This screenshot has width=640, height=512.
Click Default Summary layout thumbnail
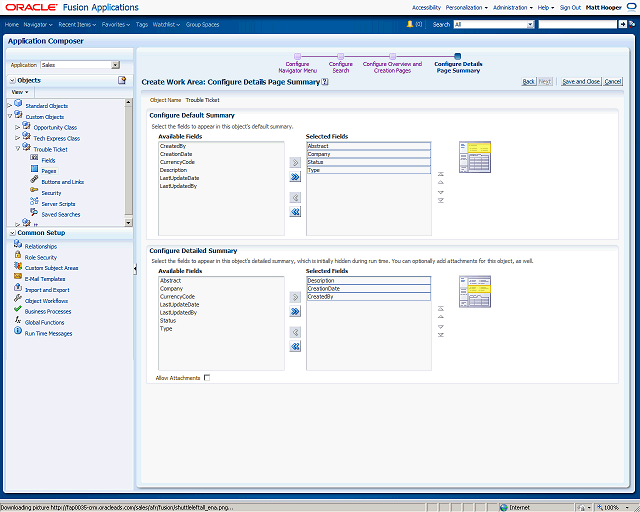475,157
